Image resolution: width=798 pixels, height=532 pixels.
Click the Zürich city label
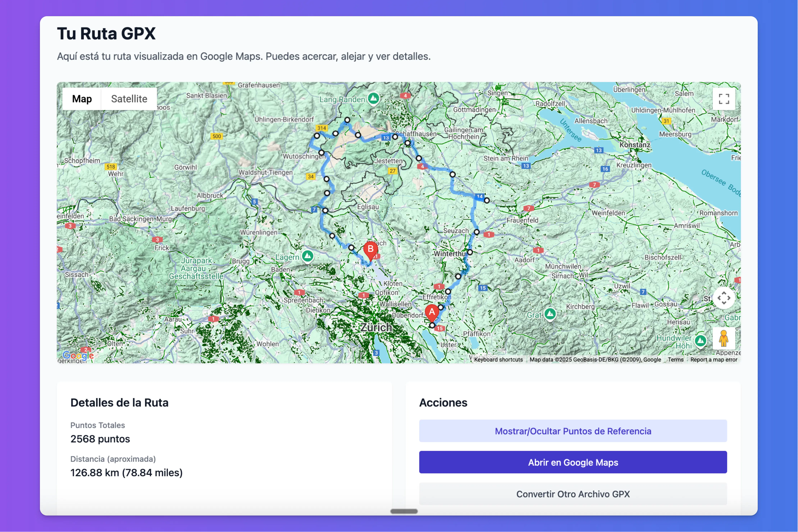(376, 327)
